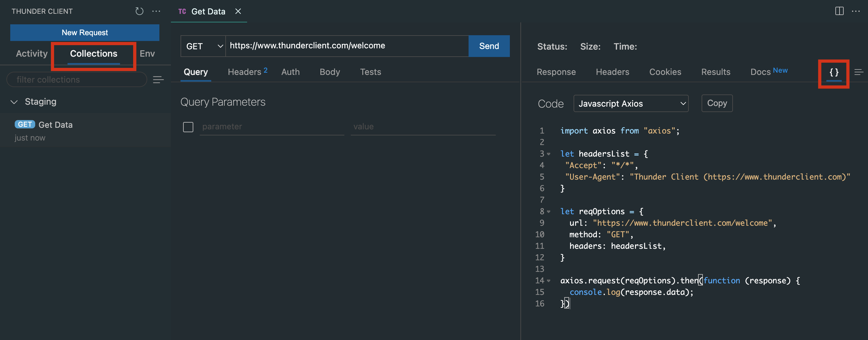Open the collections hamburger menu beside filter

pyautogui.click(x=158, y=79)
